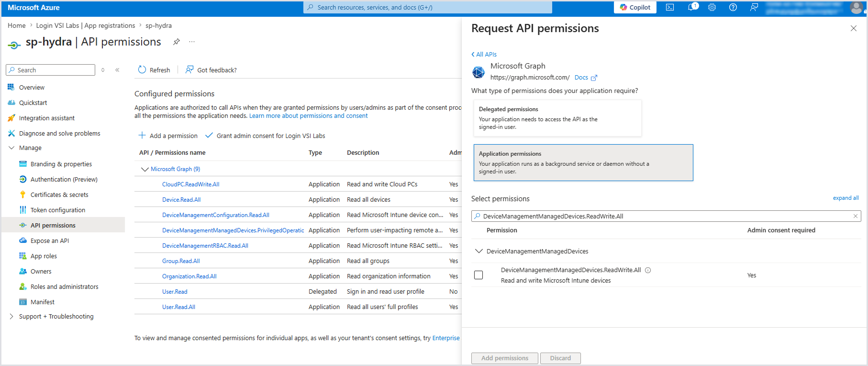The height and width of the screenshot is (366, 868).
Task: Go to Home breadcrumb
Action: click(x=17, y=25)
